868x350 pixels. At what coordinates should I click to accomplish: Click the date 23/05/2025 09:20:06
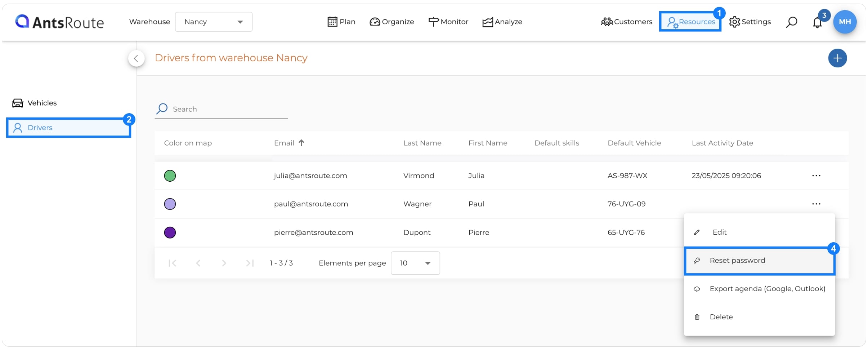click(726, 176)
